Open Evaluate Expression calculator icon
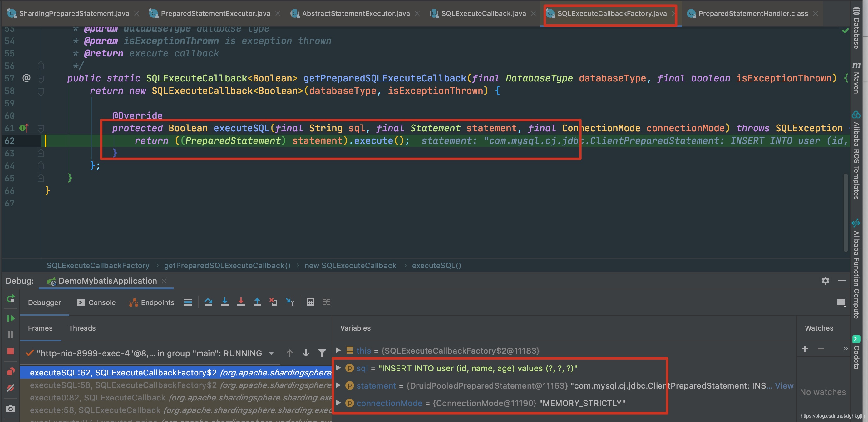 310,302
